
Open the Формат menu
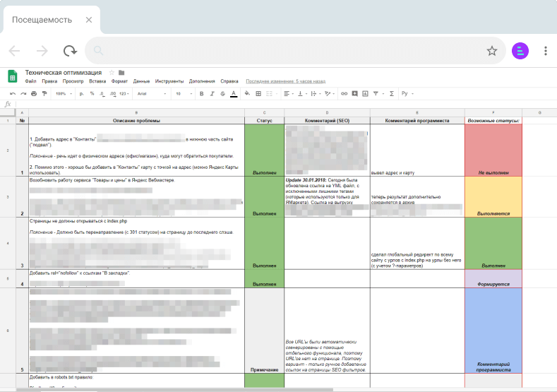tap(119, 81)
